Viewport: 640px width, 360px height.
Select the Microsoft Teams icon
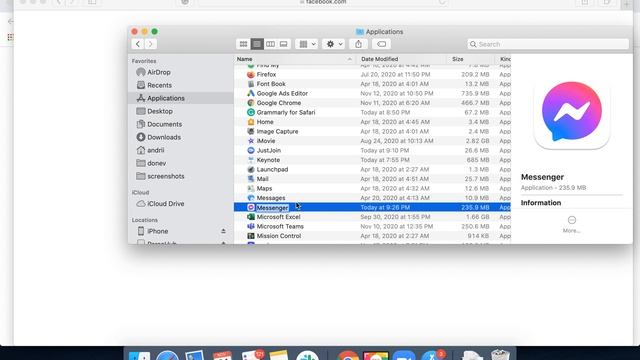tap(251, 227)
